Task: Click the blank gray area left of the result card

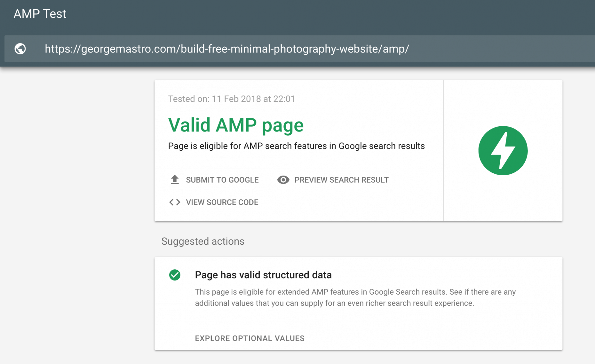Action: pos(77,192)
